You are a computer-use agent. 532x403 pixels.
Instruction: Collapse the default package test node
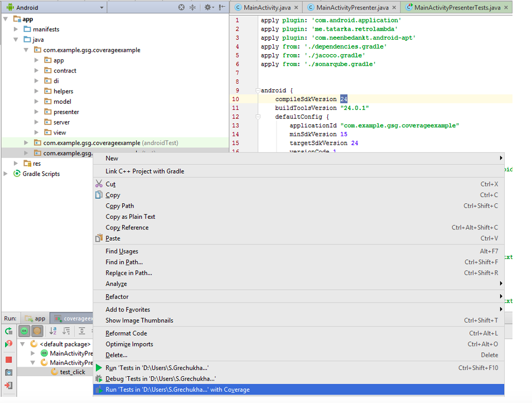point(23,344)
